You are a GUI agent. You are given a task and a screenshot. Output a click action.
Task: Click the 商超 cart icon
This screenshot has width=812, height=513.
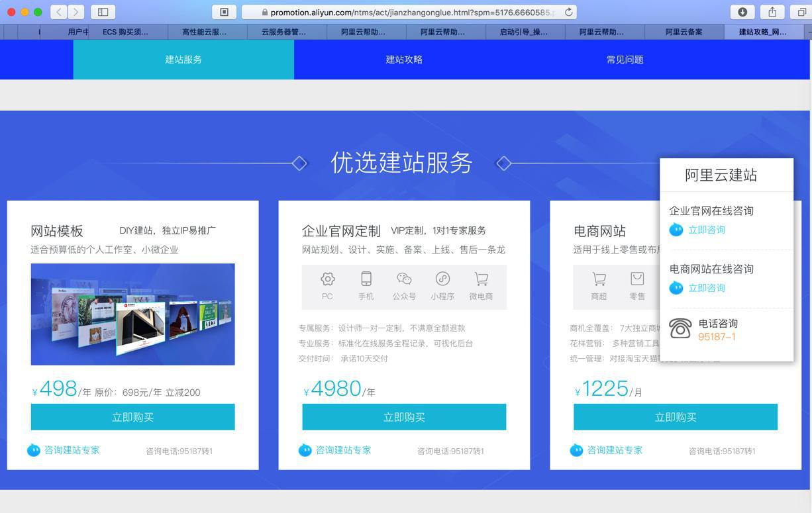click(599, 279)
